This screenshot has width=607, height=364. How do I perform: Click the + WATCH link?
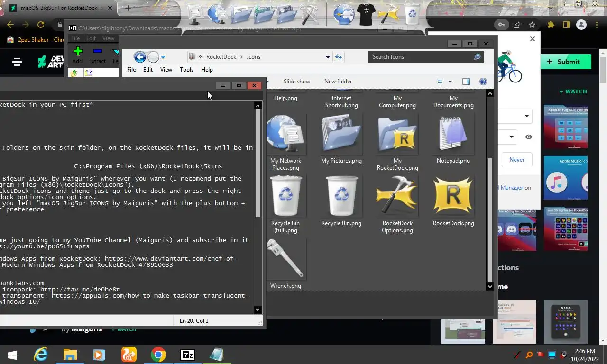click(x=573, y=91)
